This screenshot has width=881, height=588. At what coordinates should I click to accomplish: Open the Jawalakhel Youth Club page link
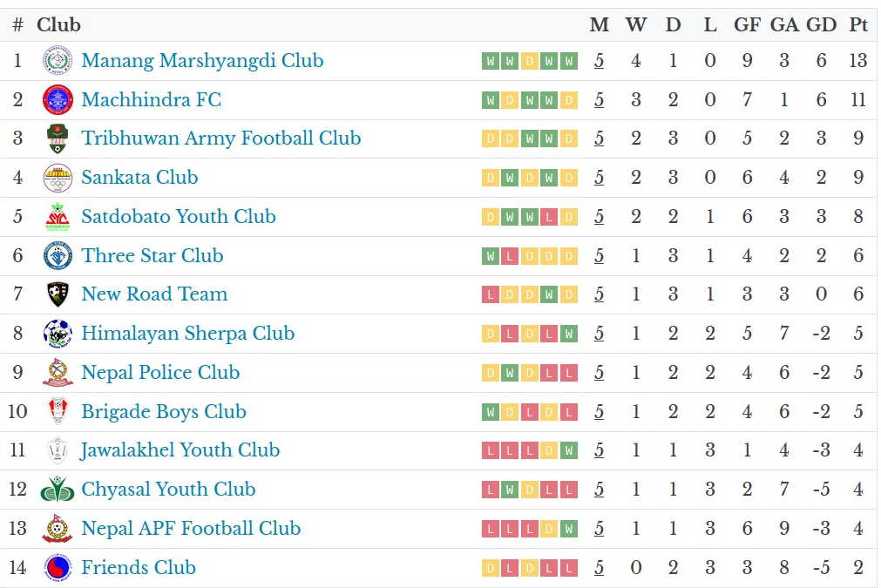click(x=180, y=450)
